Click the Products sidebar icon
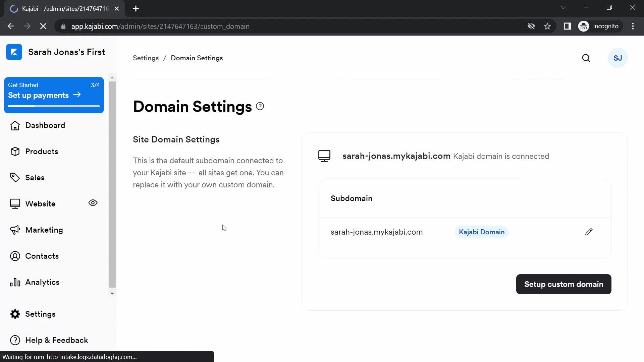644x362 pixels. coord(15,152)
